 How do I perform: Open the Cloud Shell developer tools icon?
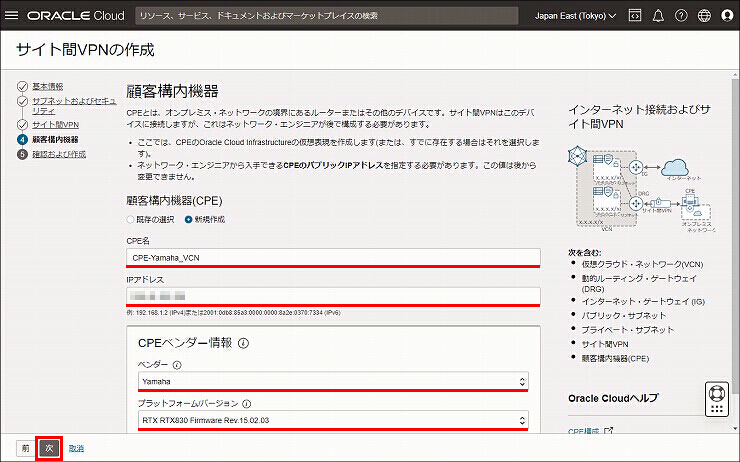coord(635,16)
